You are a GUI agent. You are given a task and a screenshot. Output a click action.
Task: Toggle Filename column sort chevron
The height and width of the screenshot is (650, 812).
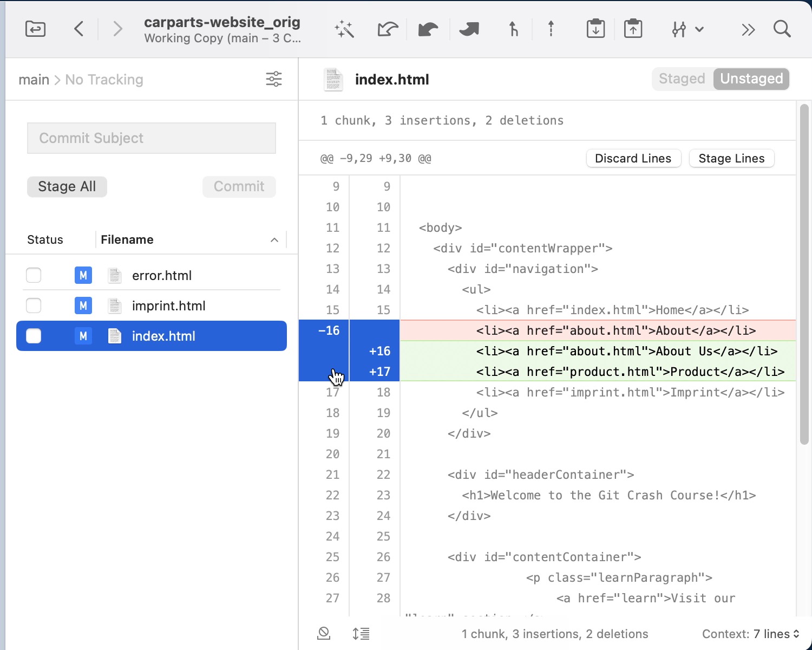pos(274,240)
